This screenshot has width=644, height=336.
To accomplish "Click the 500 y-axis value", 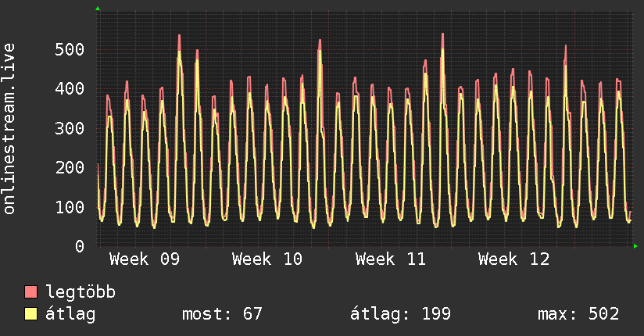I will 70,50.
